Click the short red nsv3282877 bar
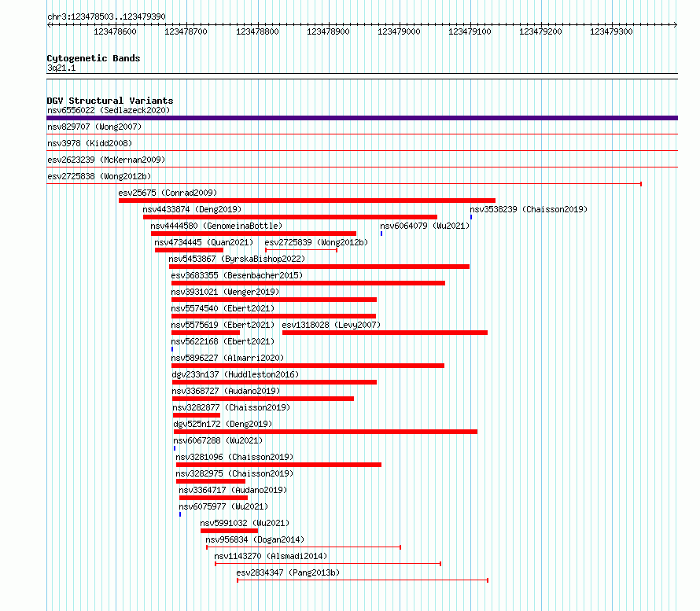The image size is (700, 611). pos(197,415)
